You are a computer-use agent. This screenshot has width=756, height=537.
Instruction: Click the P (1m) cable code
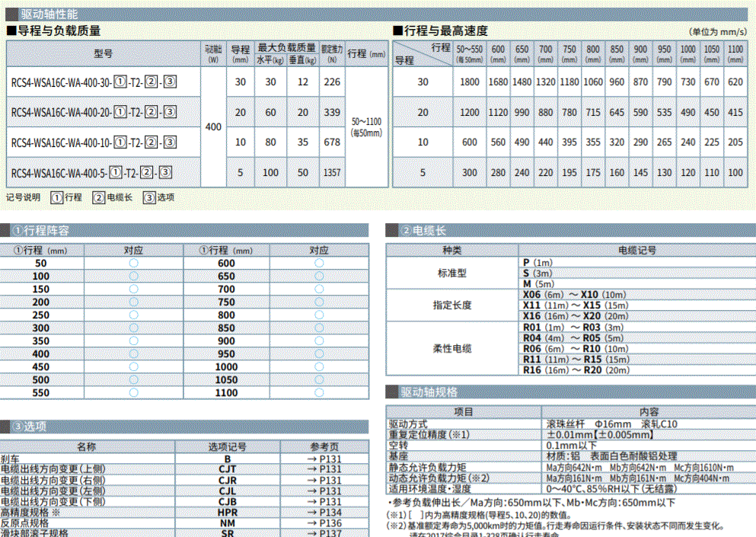pyautogui.click(x=537, y=263)
